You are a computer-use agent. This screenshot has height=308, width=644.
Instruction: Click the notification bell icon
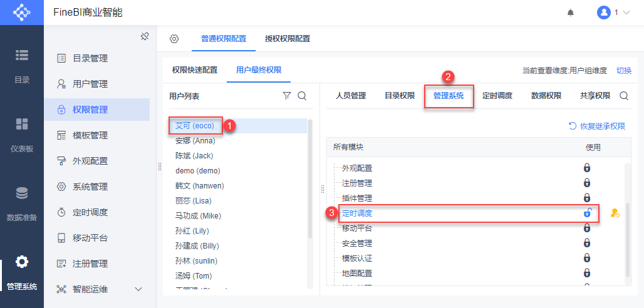click(570, 13)
